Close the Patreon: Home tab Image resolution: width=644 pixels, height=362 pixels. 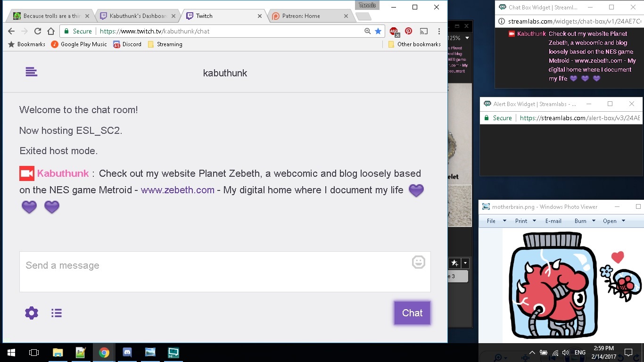click(346, 16)
